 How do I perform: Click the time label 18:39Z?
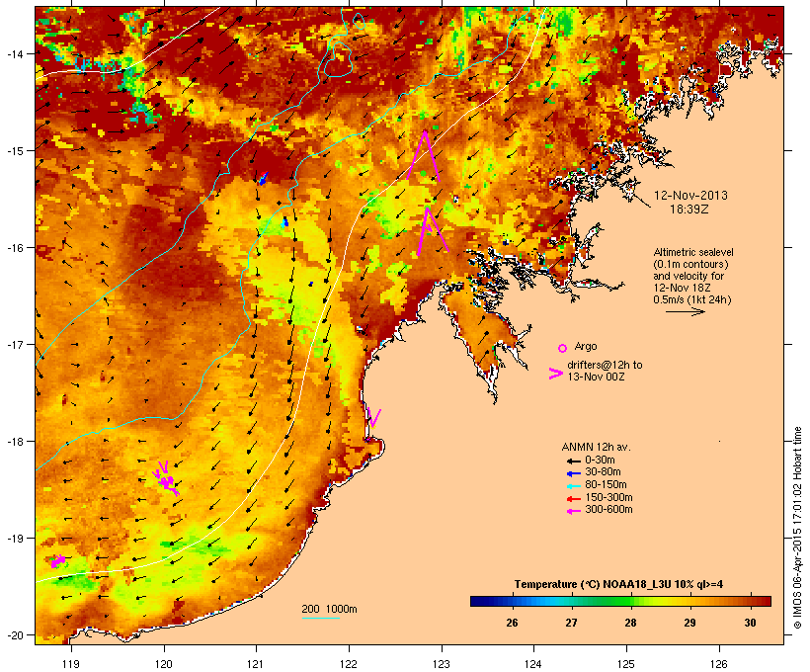[x=689, y=210]
